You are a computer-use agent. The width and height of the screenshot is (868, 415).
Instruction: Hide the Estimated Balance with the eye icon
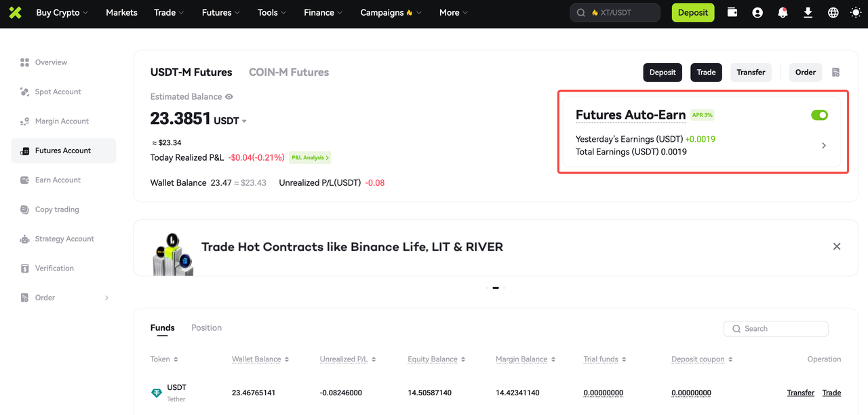(229, 97)
